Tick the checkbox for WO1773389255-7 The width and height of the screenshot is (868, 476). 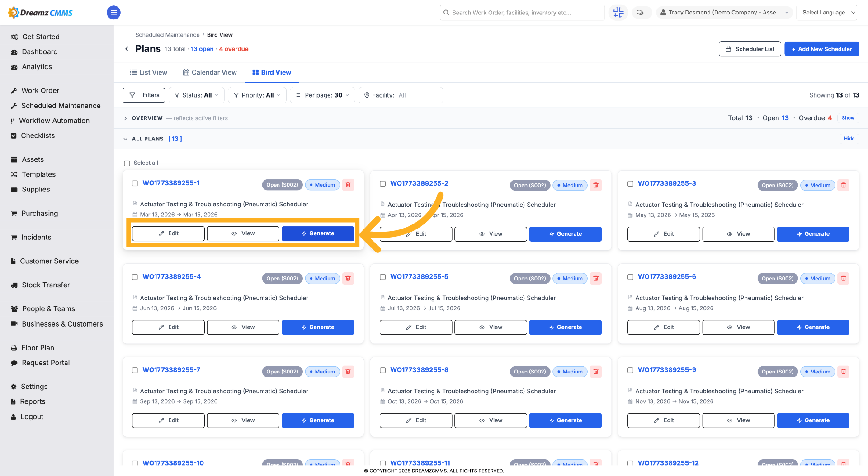[135, 370]
